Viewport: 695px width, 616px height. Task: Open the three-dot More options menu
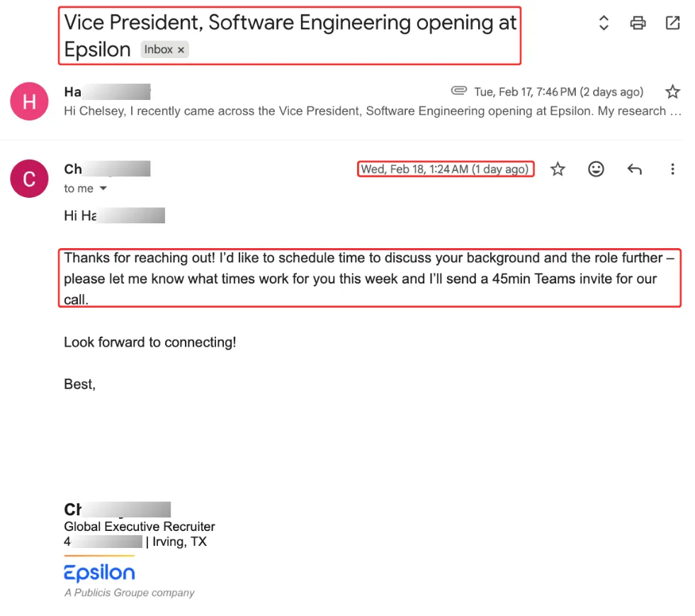coord(672,169)
